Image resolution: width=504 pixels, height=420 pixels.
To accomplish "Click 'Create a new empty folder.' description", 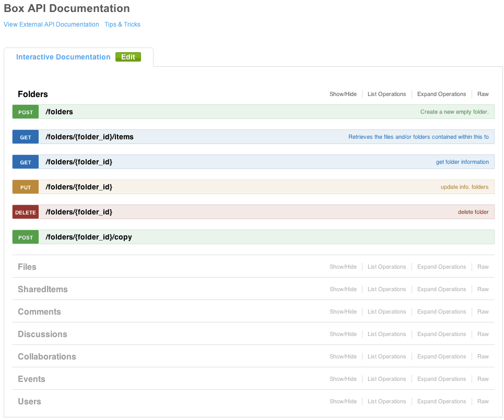I will [454, 112].
